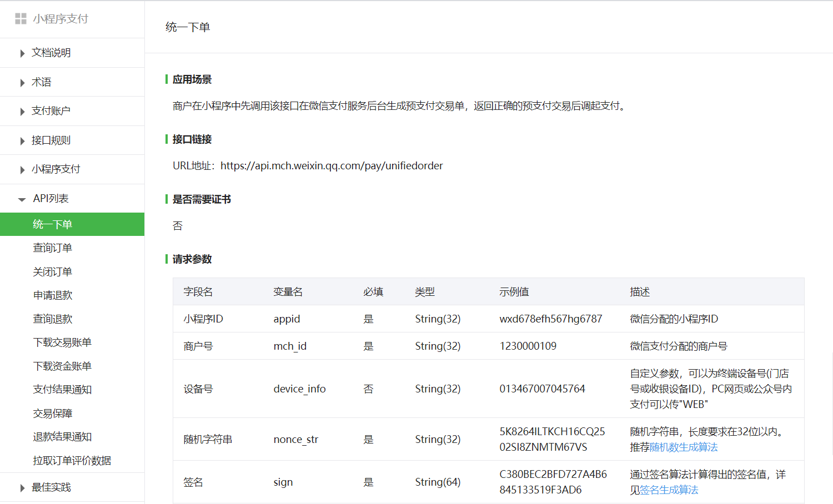The image size is (833, 504).
Task: Go to the 关闭订单 page
Action: [53, 272]
